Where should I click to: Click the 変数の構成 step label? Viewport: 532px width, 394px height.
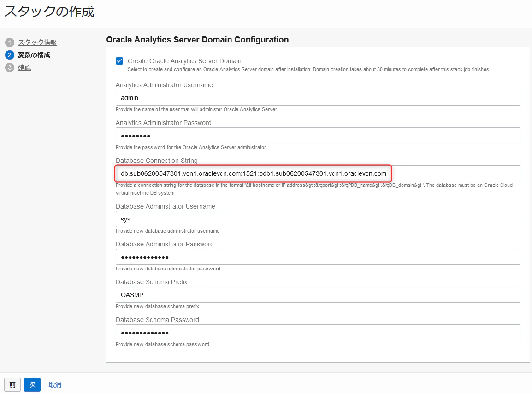click(34, 55)
